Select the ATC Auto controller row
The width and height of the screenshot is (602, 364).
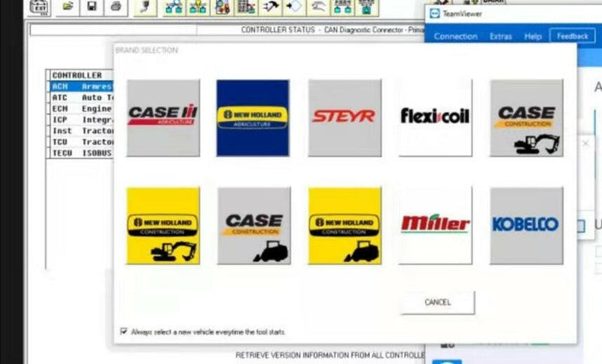coord(81,98)
